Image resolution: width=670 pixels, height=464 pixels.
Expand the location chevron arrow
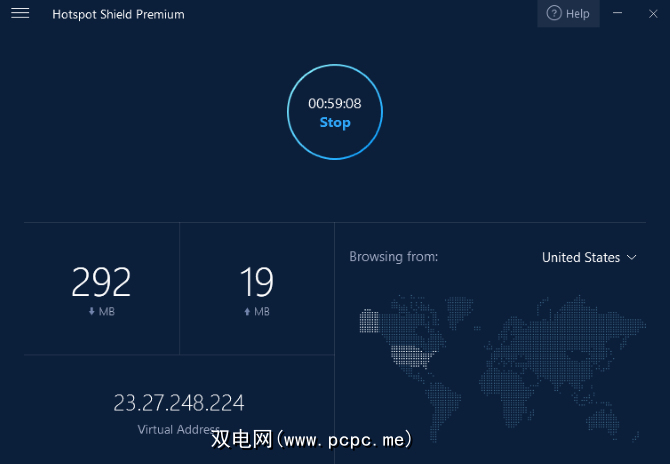(x=632, y=258)
